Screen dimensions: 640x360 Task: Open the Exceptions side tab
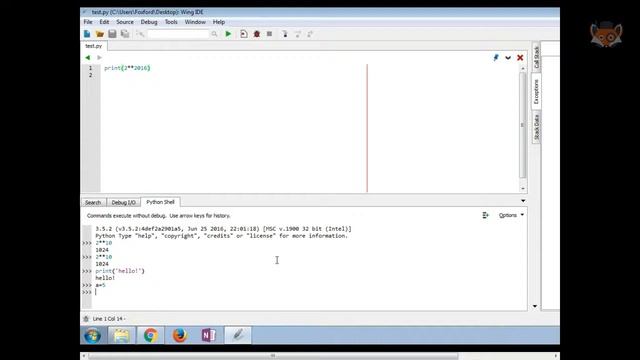(536, 92)
